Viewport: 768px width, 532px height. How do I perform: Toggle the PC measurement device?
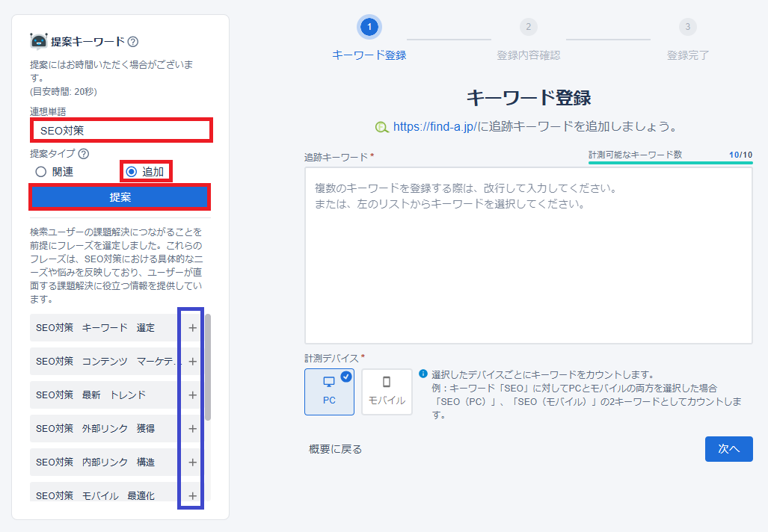click(x=329, y=392)
